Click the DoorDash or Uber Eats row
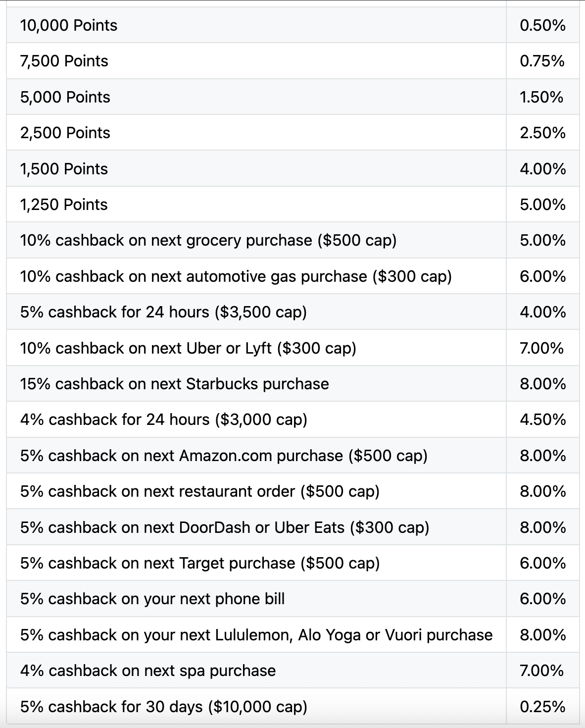The image size is (585, 728). pyautogui.click(x=225, y=527)
